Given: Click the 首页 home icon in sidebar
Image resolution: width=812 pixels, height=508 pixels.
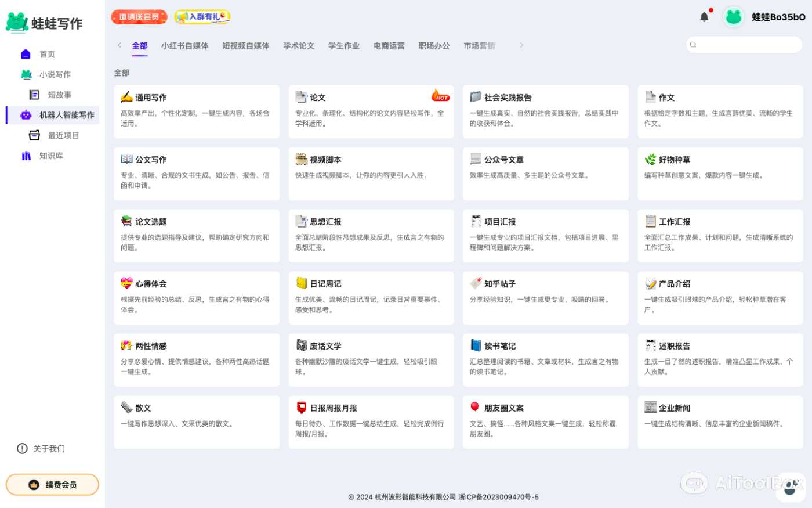Looking at the screenshot, I should (26, 54).
